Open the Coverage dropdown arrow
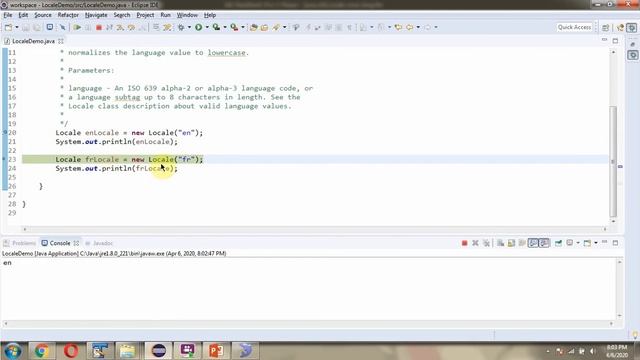 coord(225,27)
